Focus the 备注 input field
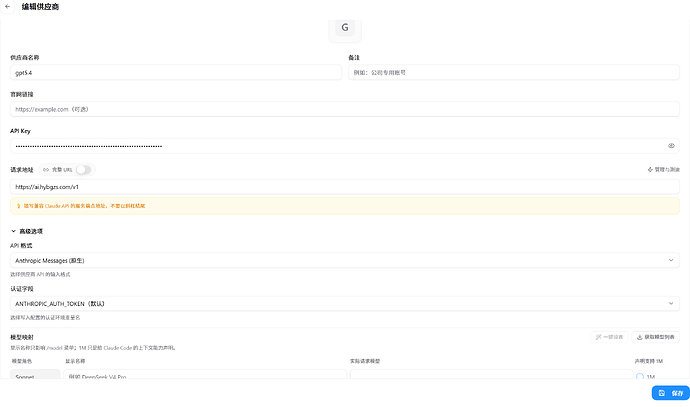The height and width of the screenshot is (407, 690). 514,73
